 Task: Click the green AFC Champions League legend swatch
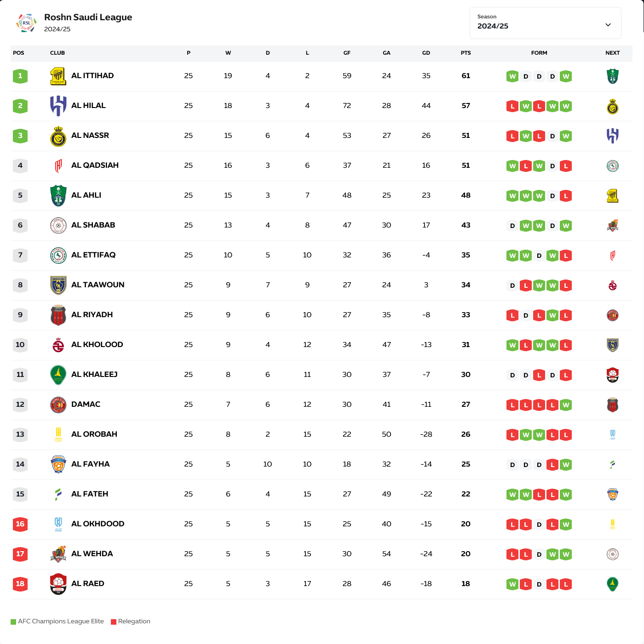point(13,622)
